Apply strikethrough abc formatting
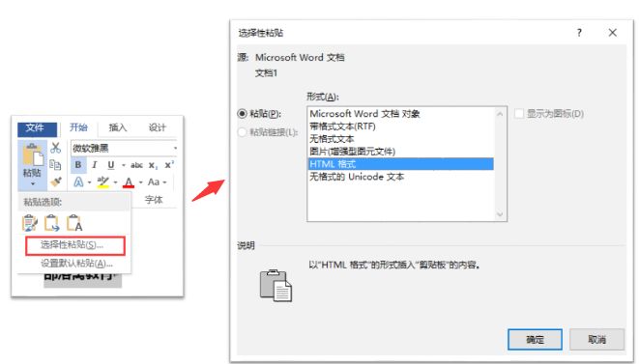The height and width of the screenshot is (364, 639). [136, 165]
